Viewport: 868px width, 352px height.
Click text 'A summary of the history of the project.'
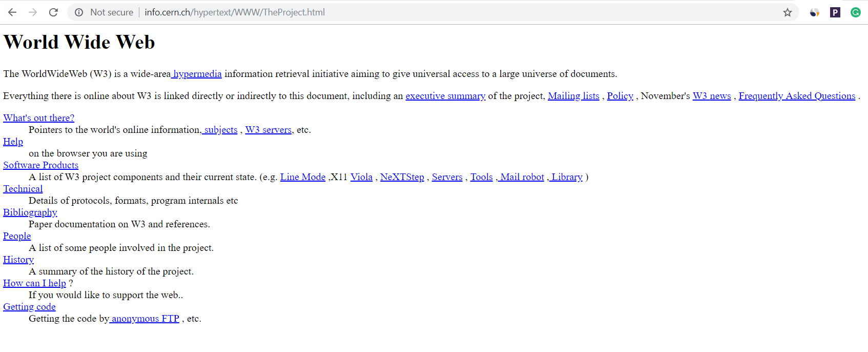pos(111,271)
